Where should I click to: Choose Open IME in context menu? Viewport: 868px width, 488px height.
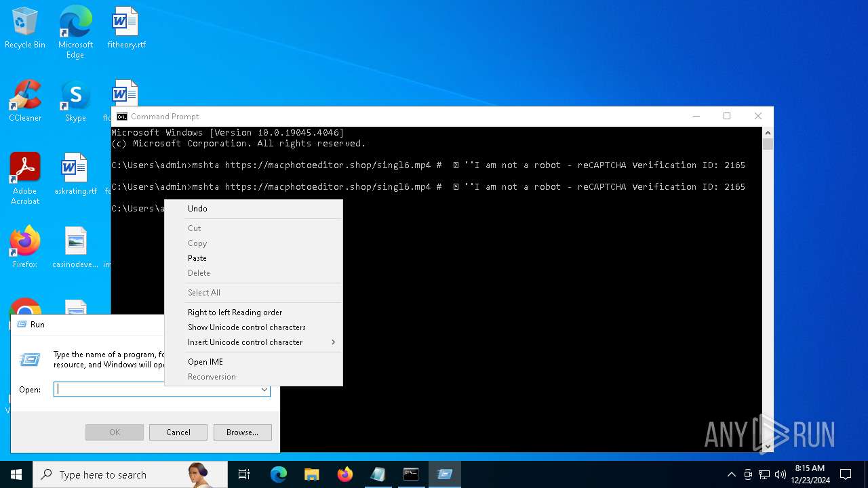pos(254,362)
